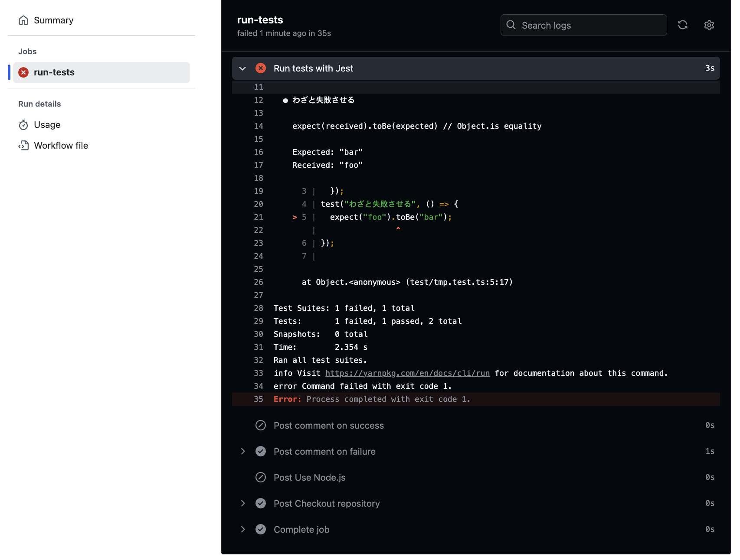Expand the Complete job step
This screenshot has height=560, width=740.
(x=243, y=529)
